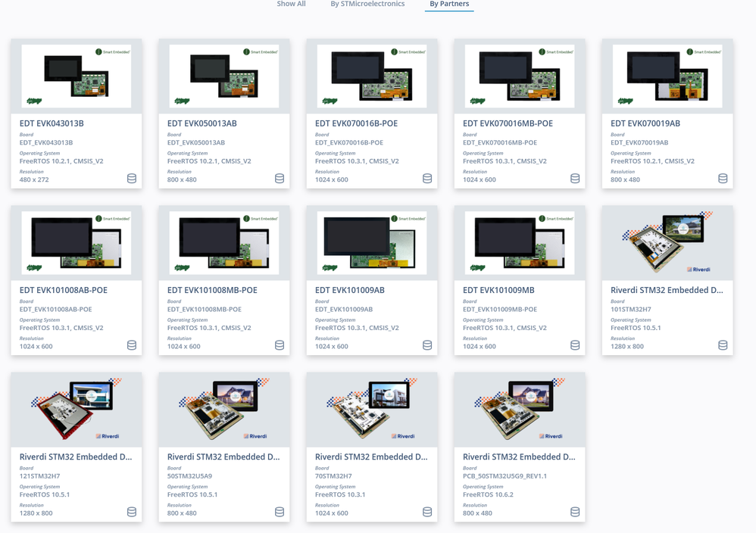The width and height of the screenshot is (756, 533).
Task: Select the By Partners tab
Action: pos(449,4)
